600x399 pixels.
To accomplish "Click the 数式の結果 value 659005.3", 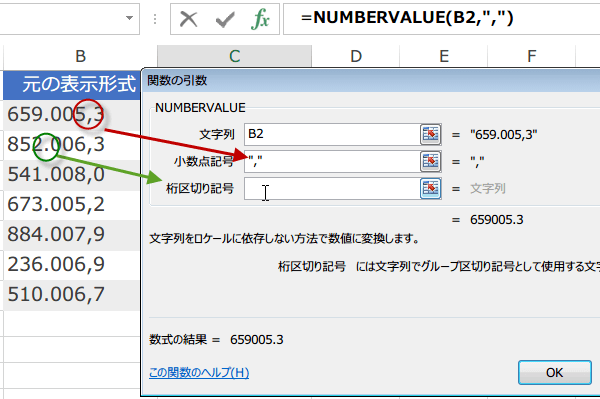I will [257, 340].
